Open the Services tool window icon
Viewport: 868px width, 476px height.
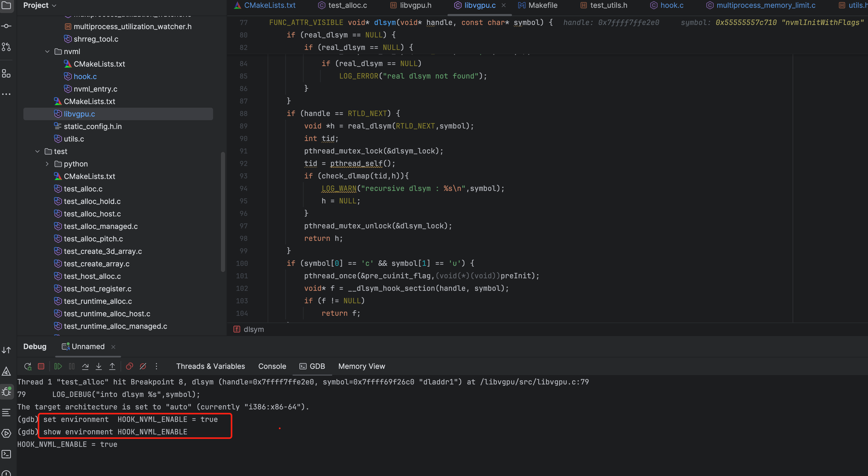6,434
